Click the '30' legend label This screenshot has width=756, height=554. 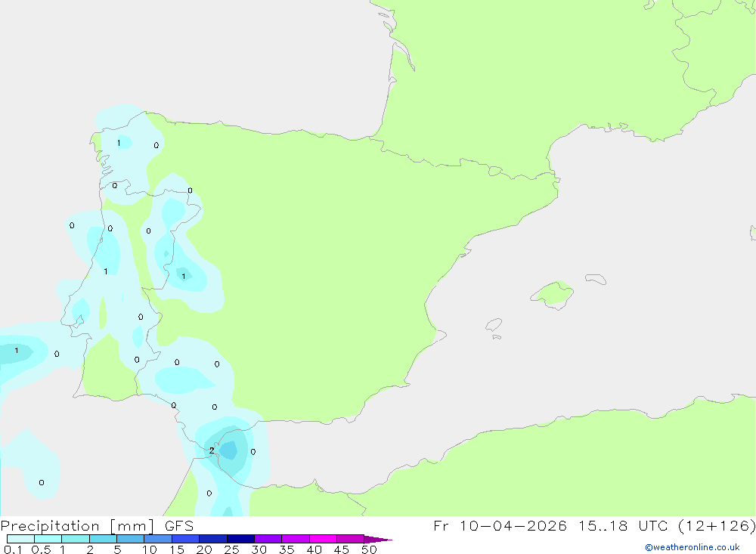point(259,549)
